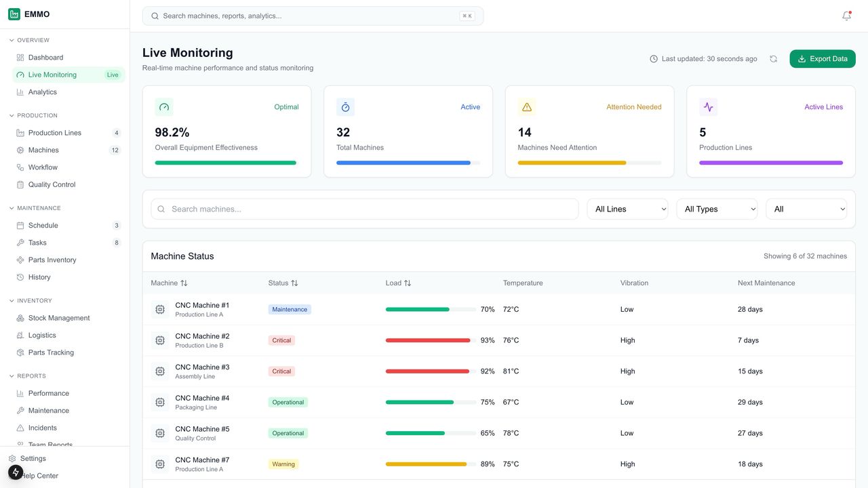Open the All Types dropdown

tap(717, 209)
